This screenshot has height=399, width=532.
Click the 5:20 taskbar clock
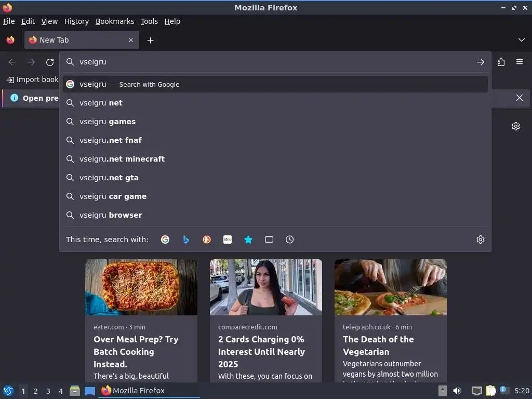tap(522, 391)
